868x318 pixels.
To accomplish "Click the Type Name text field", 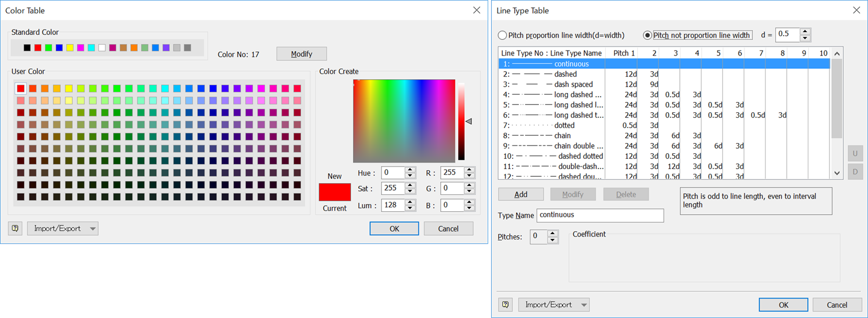I will coord(600,215).
